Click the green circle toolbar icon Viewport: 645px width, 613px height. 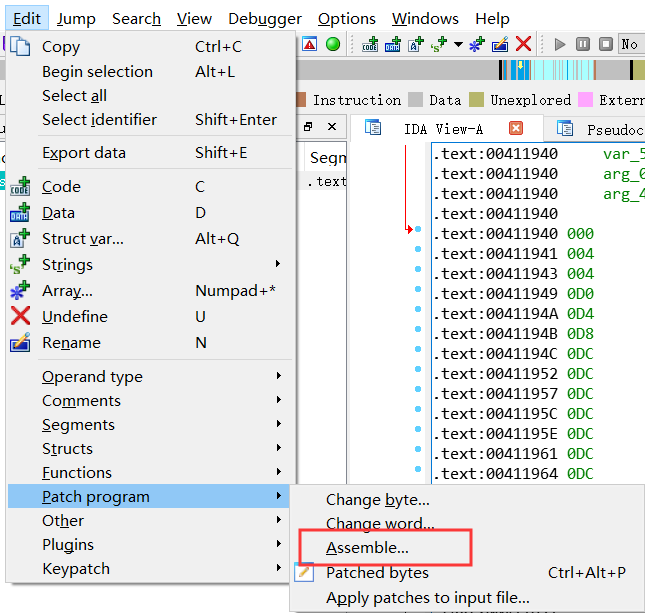pos(333,44)
